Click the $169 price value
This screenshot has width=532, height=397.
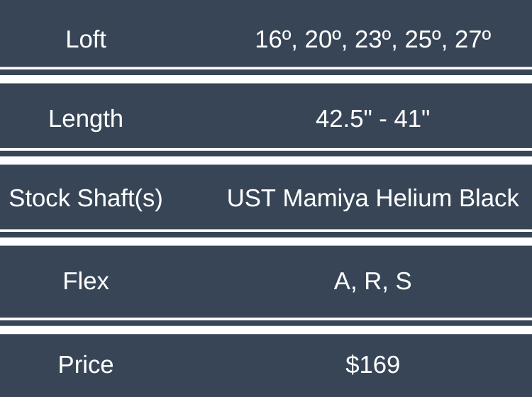[372, 364]
